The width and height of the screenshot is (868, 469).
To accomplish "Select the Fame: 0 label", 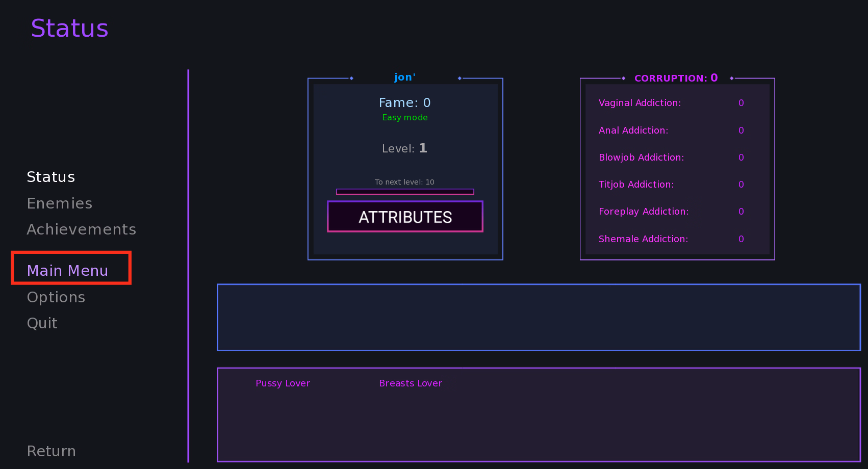I will 405,103.
